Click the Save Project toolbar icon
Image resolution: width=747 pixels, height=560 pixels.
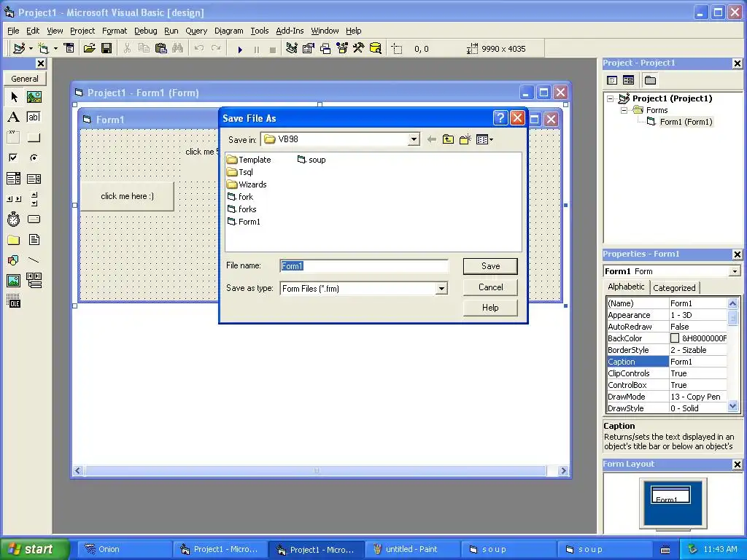[x=107, y=49]
